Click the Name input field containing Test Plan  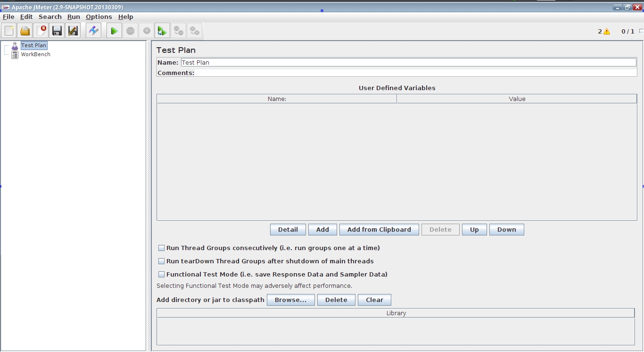(x=409, y=62)
